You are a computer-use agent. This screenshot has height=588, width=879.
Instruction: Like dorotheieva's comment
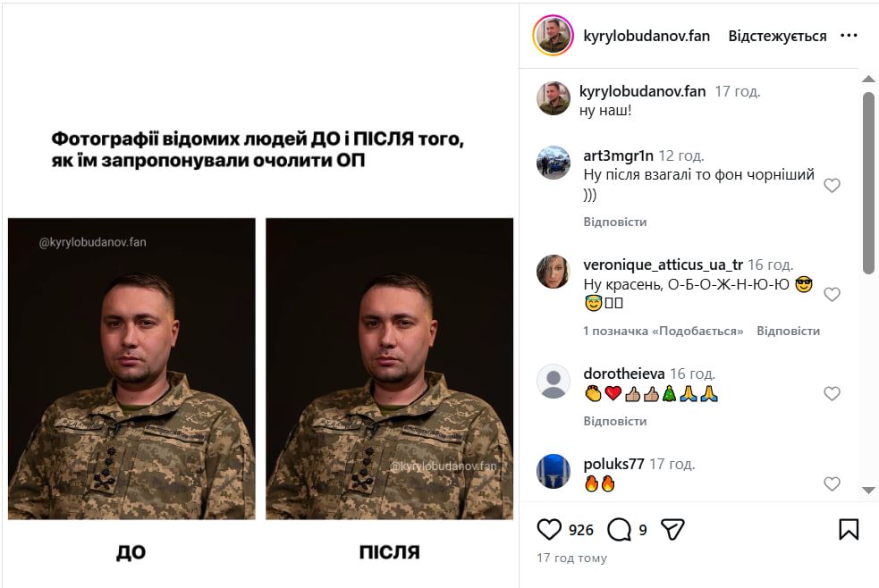[x=832, y=393]
